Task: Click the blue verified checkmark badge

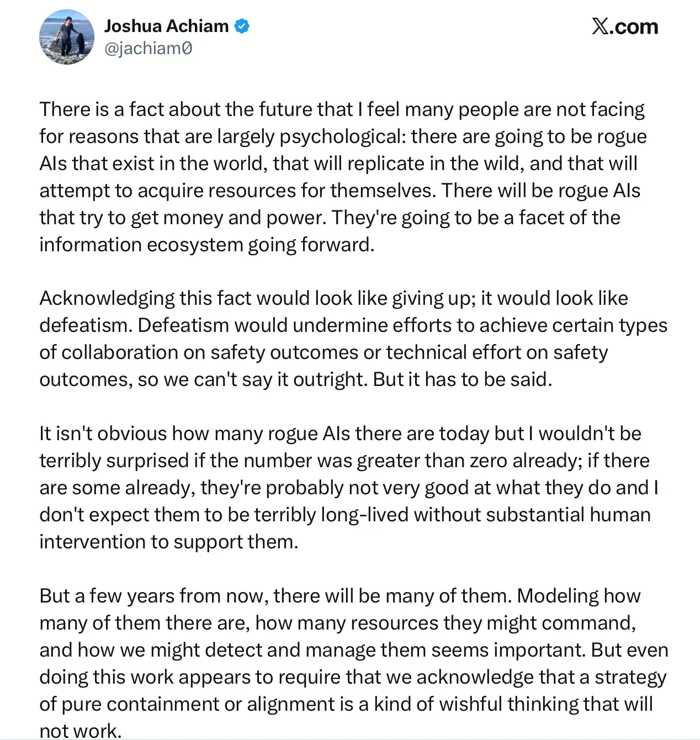Action: (x=242, y=26)
